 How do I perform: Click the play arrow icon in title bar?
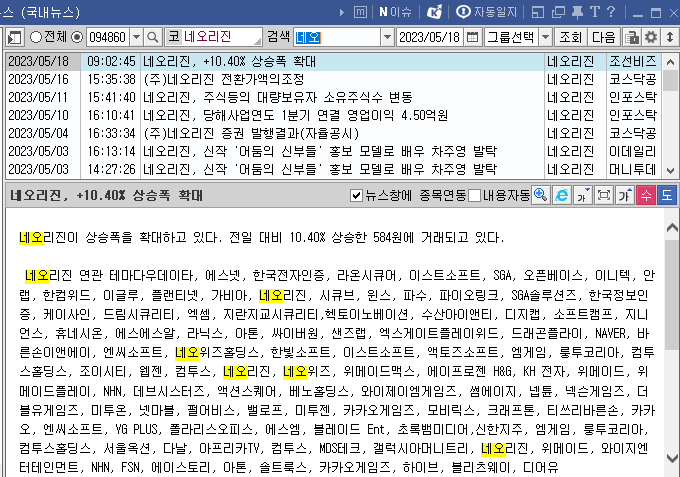tap(342, 12)
